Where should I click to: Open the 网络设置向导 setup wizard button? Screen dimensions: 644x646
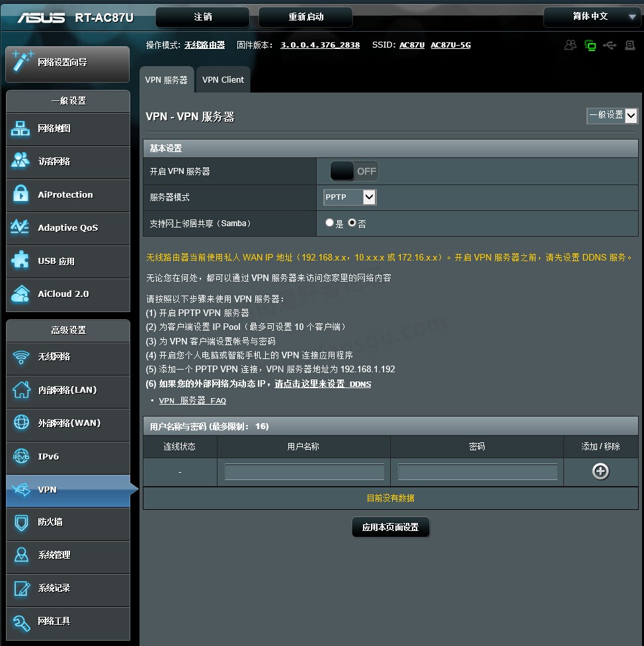pos(67,64)
